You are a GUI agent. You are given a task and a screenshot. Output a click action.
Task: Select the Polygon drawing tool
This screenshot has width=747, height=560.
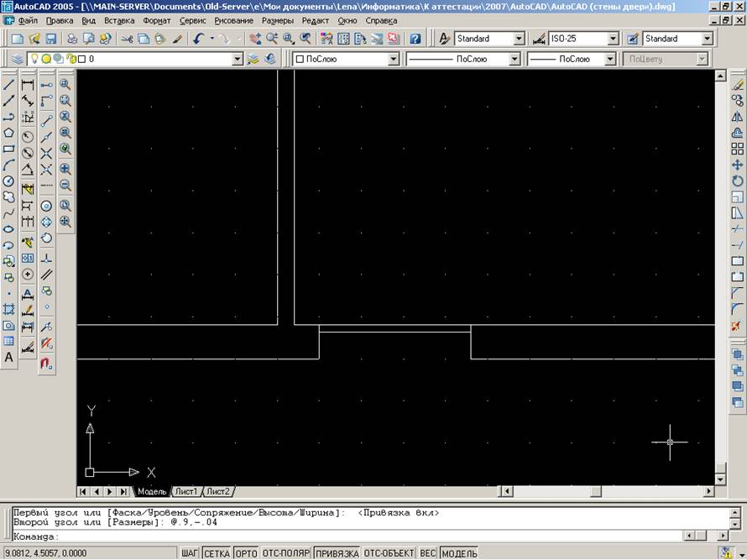pyautogui.click(x=8, y=133)
